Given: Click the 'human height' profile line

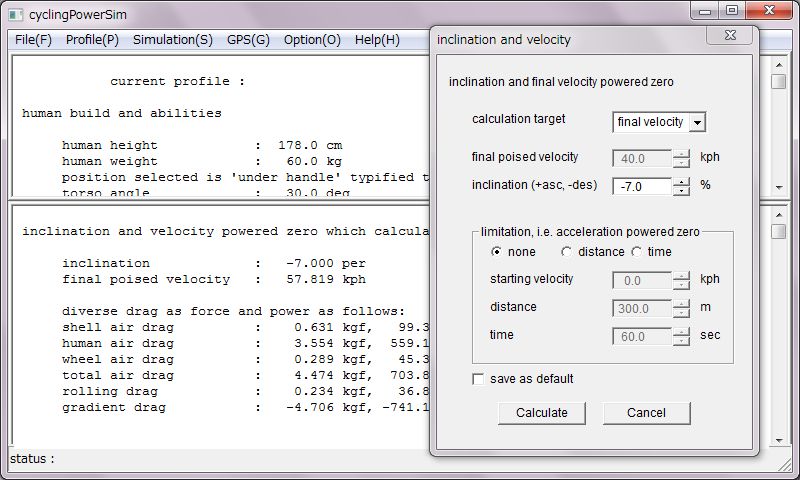Looking at the screenshot, I should (202, 145).
